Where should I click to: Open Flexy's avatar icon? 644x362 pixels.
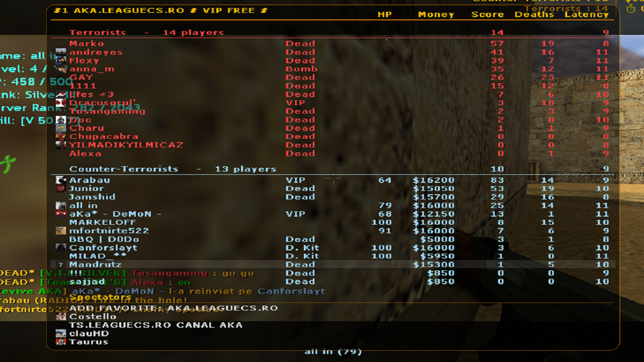pyautogui.click(x=61, y=61)
